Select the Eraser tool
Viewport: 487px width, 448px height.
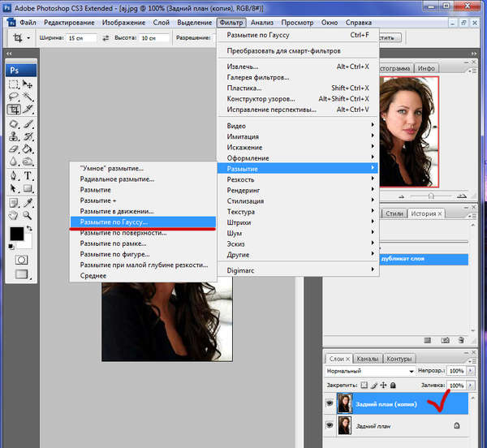tap(14, 149)
